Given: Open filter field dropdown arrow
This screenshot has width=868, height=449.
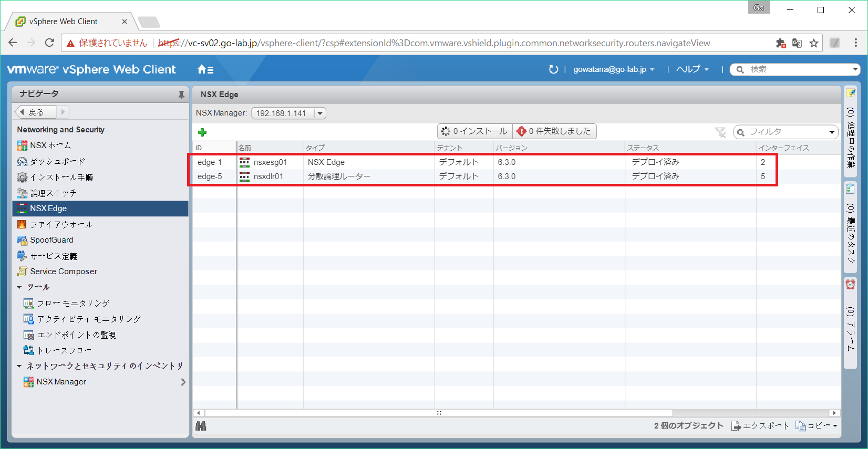Looking at the screenshot, I should click(832, 132).
